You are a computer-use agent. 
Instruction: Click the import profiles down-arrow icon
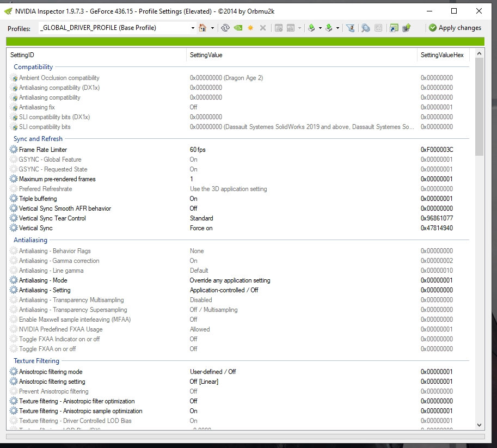[329, 28]
